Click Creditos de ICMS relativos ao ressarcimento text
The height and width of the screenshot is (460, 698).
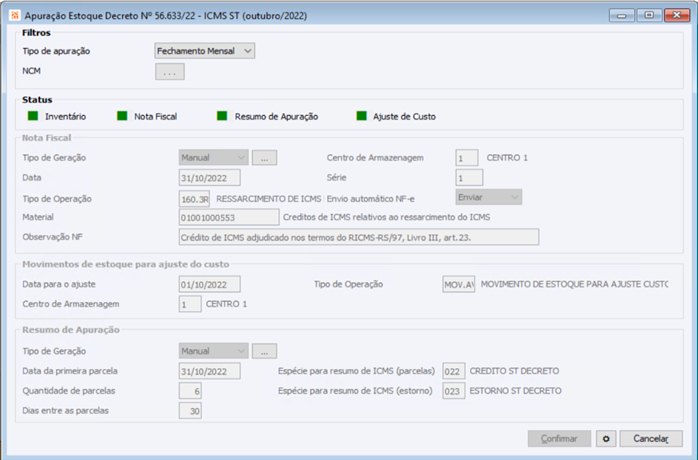(386, 217)
